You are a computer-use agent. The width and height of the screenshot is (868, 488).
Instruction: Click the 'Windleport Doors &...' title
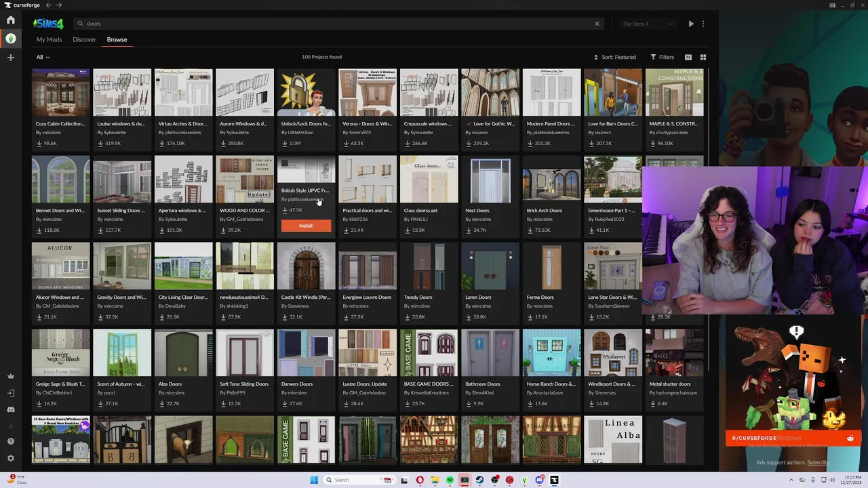tap(612, 384)
